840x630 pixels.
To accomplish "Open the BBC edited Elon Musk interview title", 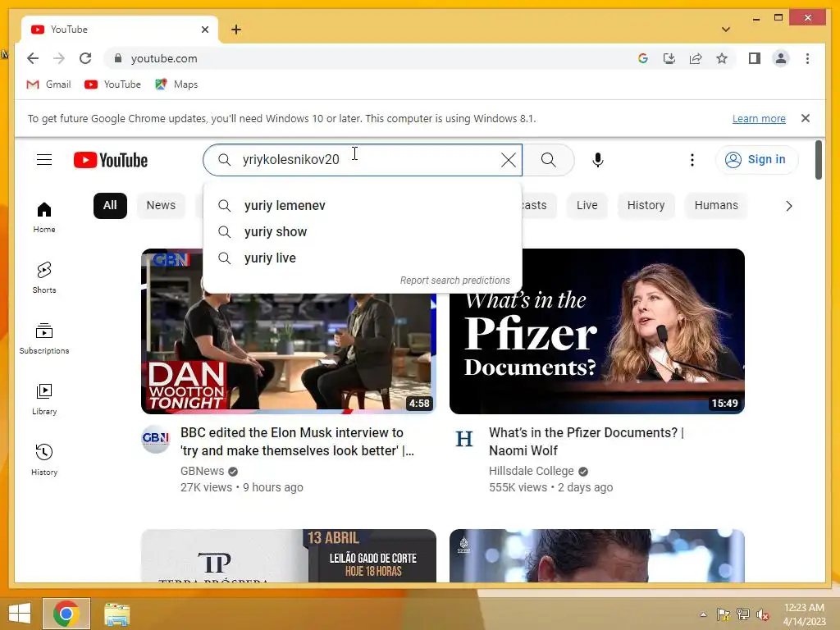I will coord(297,441).
